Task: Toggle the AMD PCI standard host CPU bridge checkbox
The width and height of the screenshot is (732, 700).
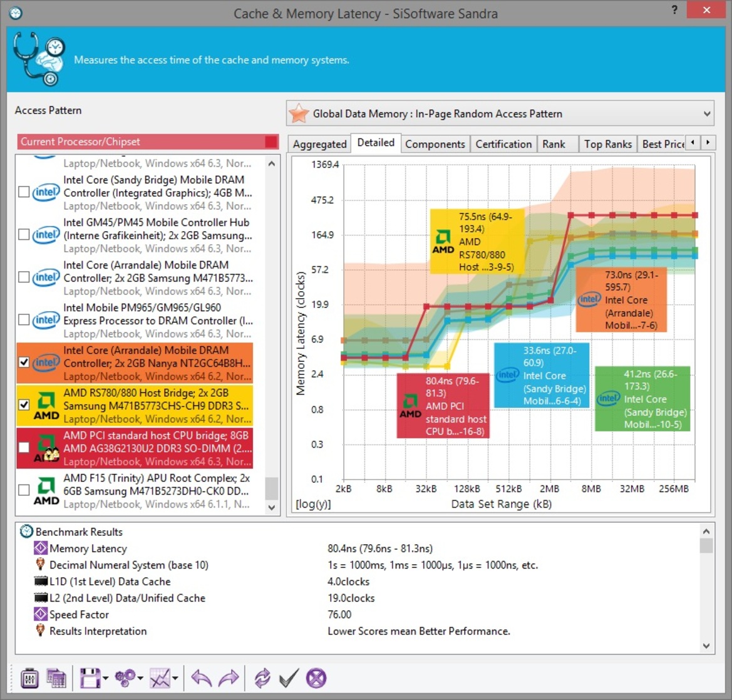Action: tap(24, 448)
